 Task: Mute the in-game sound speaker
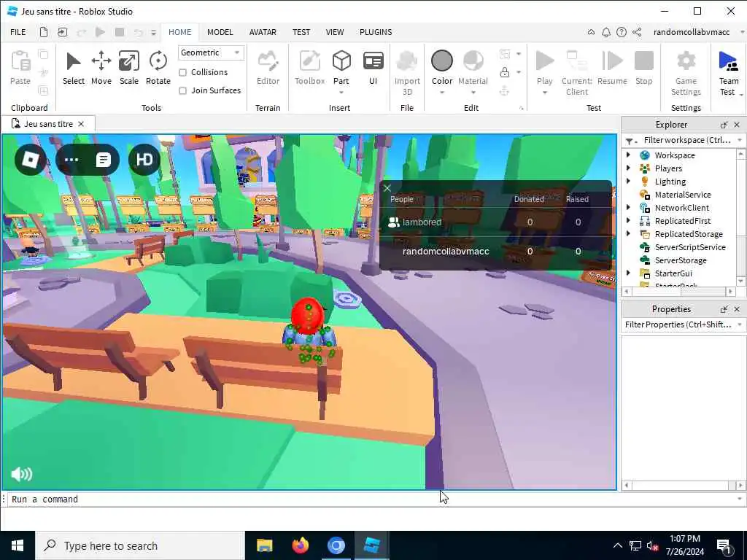pyautogui.click(x=21, y=474)
